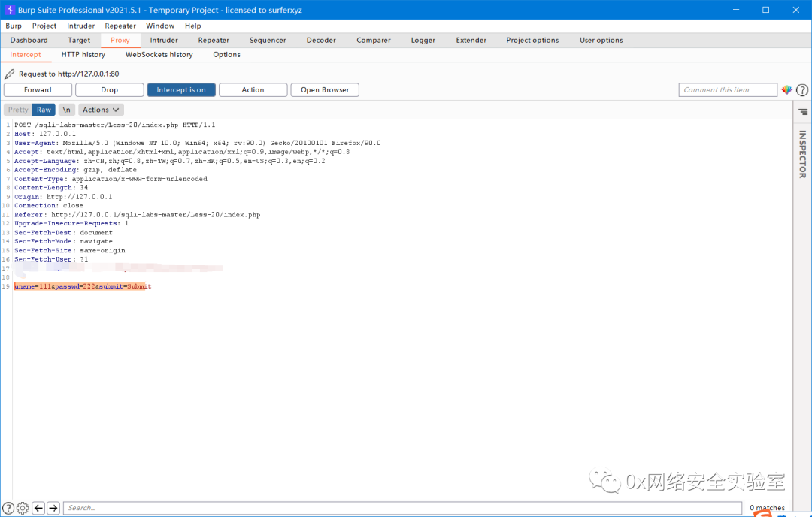Switch to the Decoder tab
The width and height of the screenshot is (812, 517).
point(321,41)
